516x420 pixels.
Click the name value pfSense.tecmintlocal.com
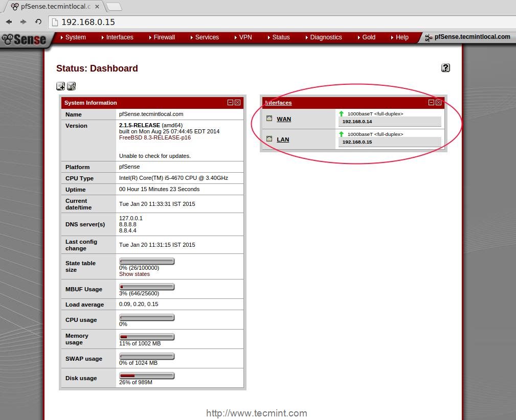tap(151, 114)
